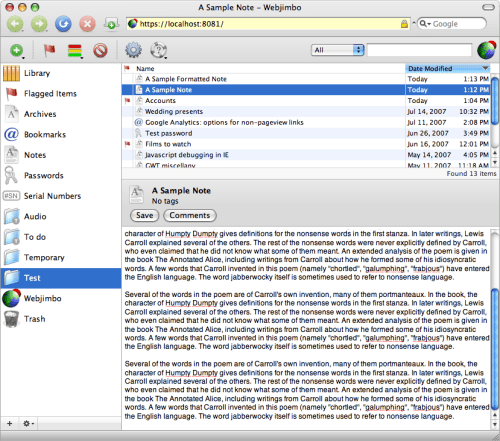Open the A Sample Formatted Note row
Image resolution: width=500 pixels, height=441 pixels.
pos(306,79)
